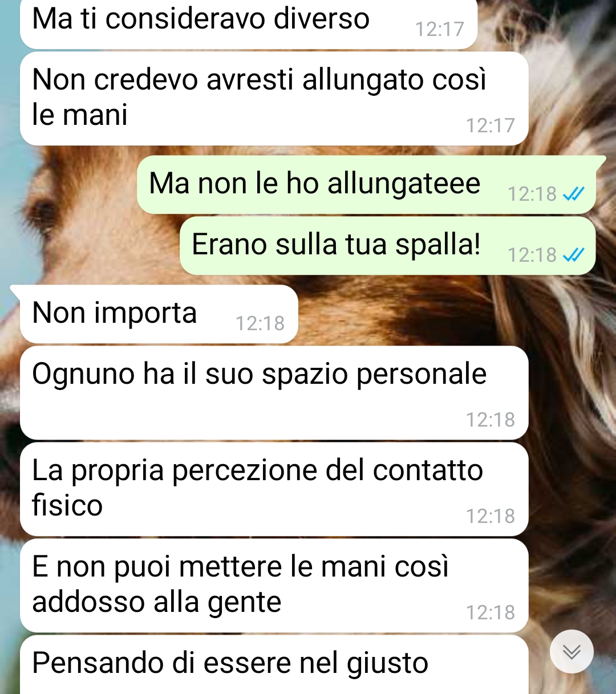Tap the 12:17 timestamp of 'Ma ti consideravo diverso'

click(440, 29)
